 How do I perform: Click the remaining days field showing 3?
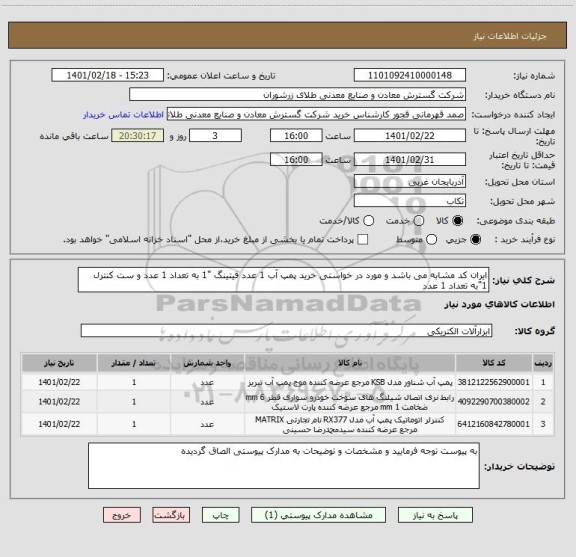coord(215,136)
